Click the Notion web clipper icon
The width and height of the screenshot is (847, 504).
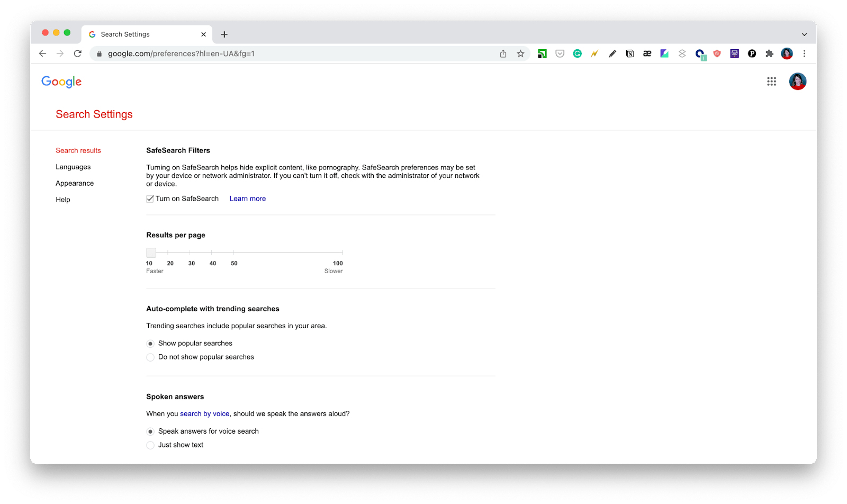[x=629, y=53]
